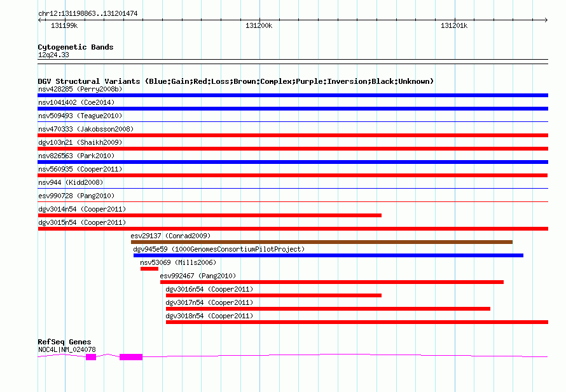Open the nsv826563 (Park2010) variant label
Viewport: 566px width, 392px height.
76,156
